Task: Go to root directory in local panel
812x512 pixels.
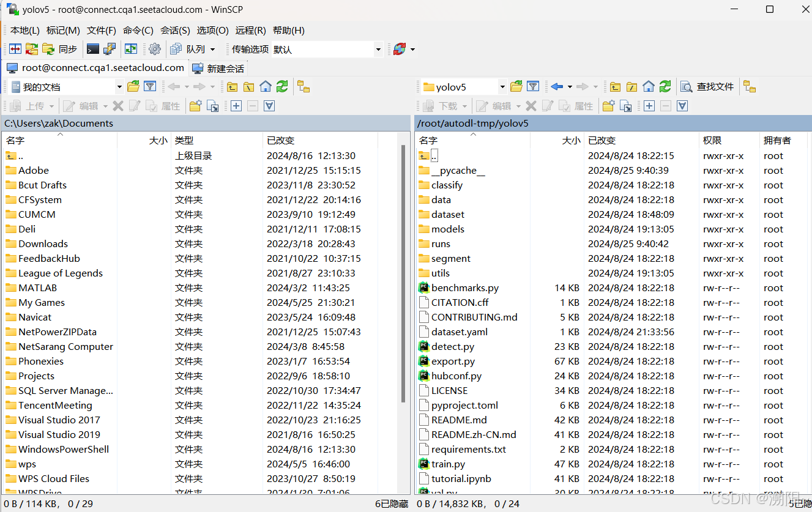Action: tap(249, 87)
